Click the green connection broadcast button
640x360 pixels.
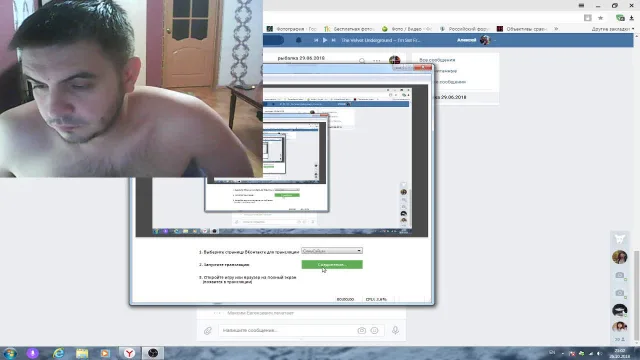[x=332, y=264]
